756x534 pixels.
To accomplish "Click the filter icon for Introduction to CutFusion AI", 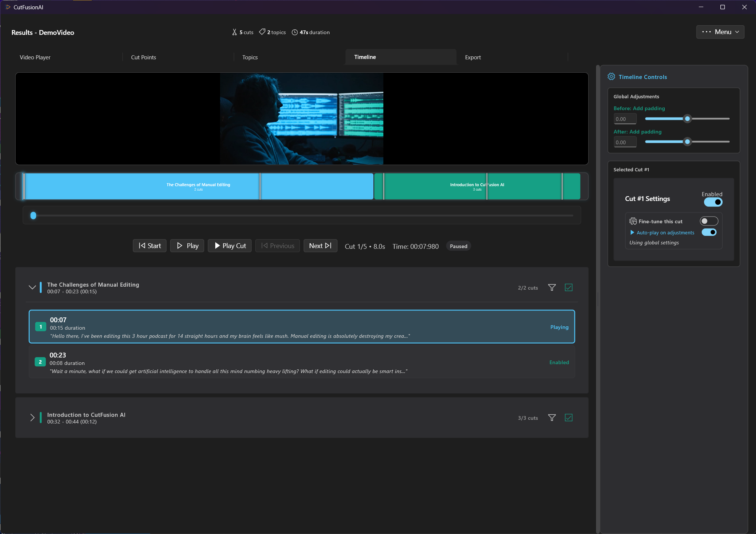I will point(552,418).
